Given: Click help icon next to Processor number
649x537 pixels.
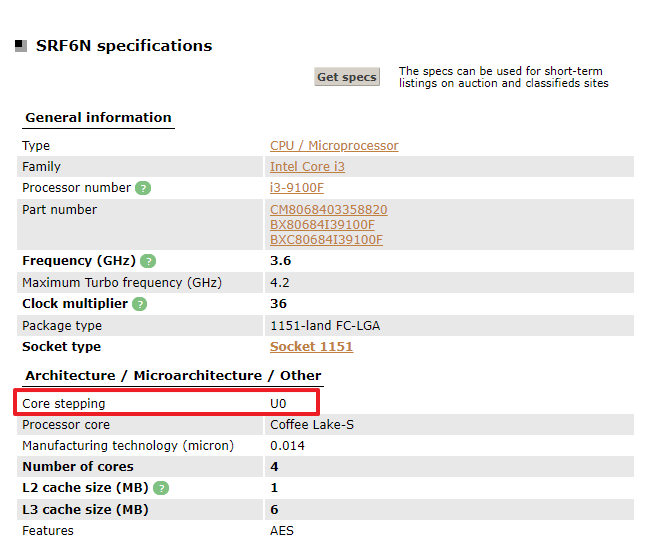Looking at the screenshot, I should click(143, 188).
